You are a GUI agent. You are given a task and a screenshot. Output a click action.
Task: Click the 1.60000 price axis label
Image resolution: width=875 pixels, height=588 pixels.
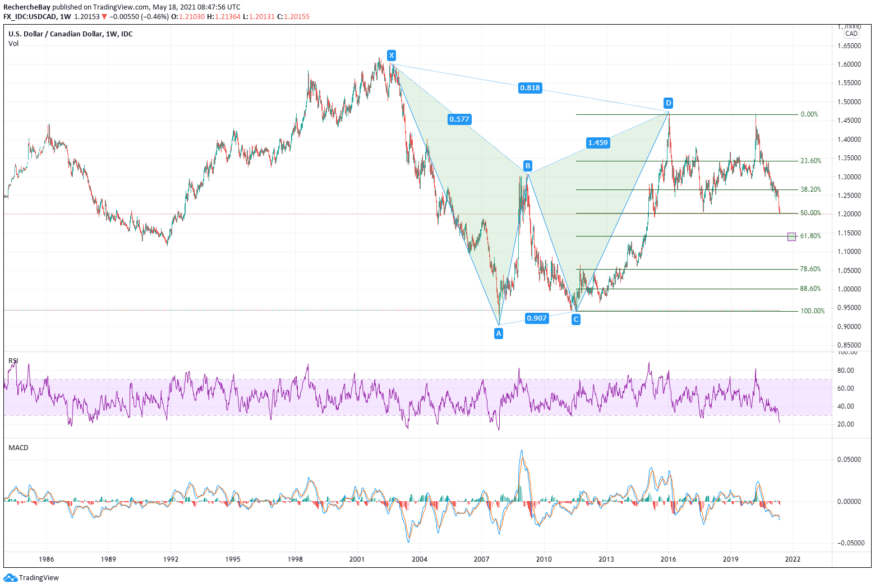[x=849, y=64]
